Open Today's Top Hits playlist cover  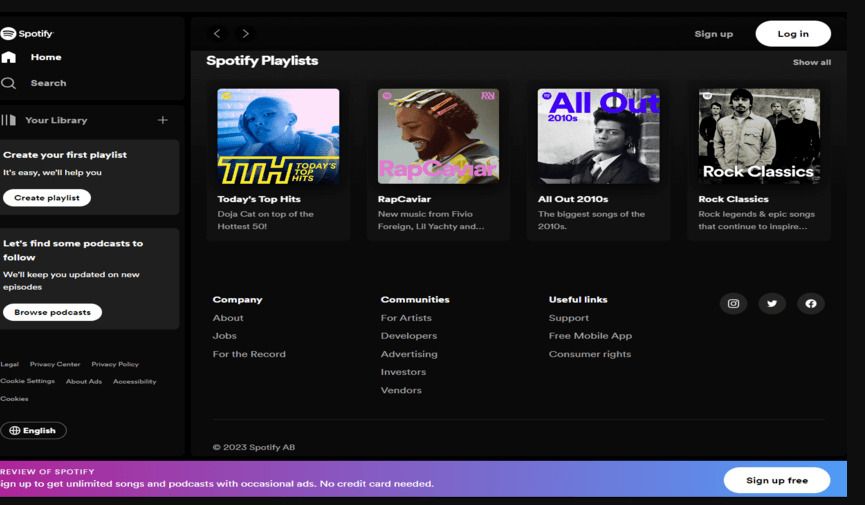[278, 136]
